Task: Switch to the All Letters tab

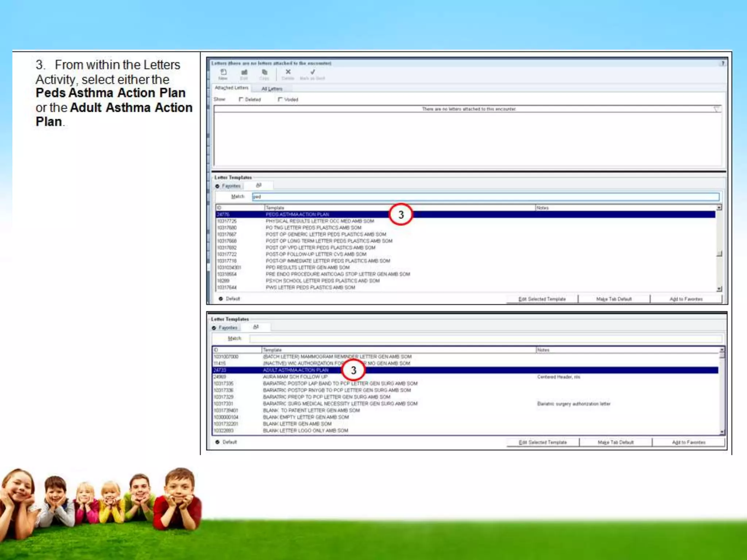Action: click(272, 89)
